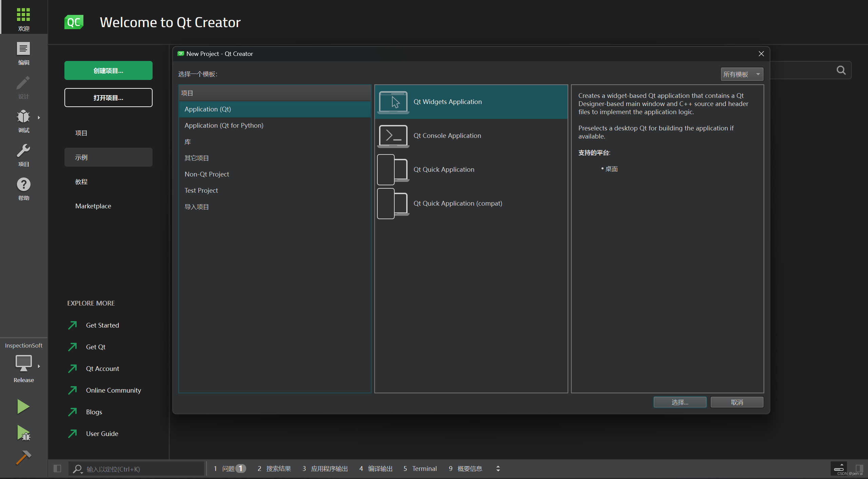This screenshot has width=868, height=479.
Task: Click the Debug/Test mode icon in sidebar
Action: [x=24, y=117]
